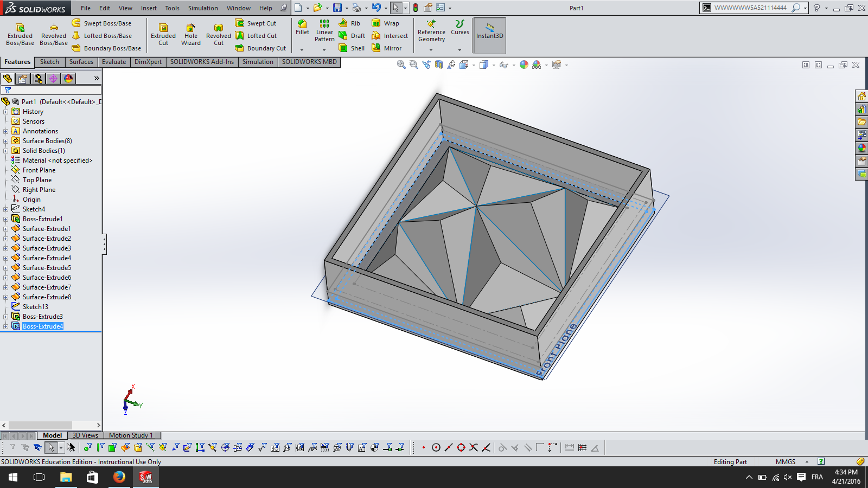This screenshot has width=868, height=488.
Task: Expand the feature manager tabs chevron
Action: point(97,79)
